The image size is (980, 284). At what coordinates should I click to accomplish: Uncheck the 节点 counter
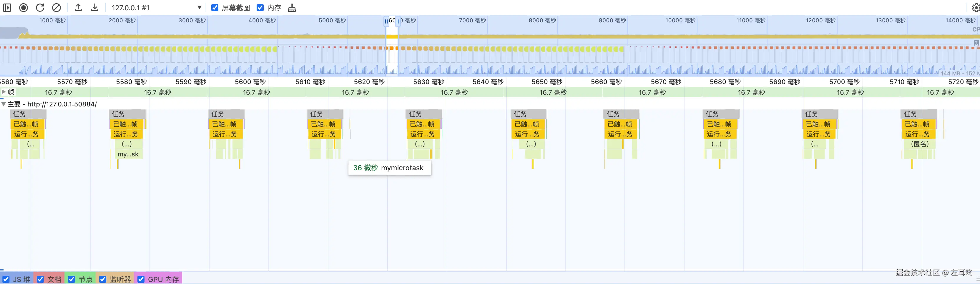pyautogui.click(x=72, y=279)
